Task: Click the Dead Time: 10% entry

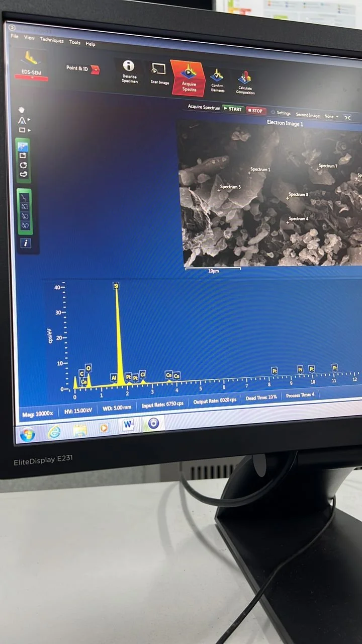Action: pyautogui.click(x=261, y=398)
